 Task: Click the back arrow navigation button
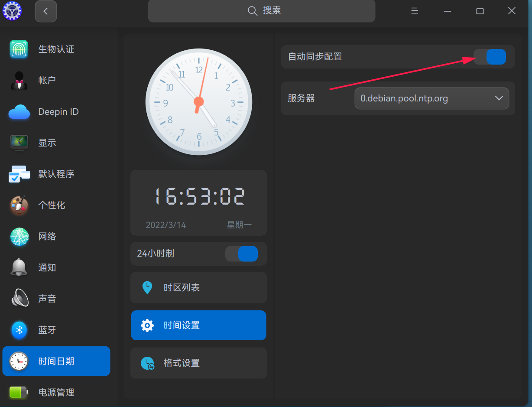46,11
